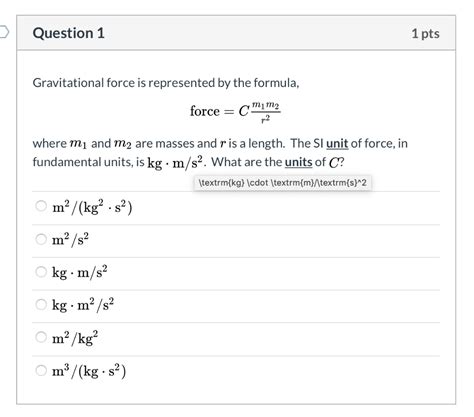Pick the kg·m/s² answer option radio
474x417 pixels.
41,271
